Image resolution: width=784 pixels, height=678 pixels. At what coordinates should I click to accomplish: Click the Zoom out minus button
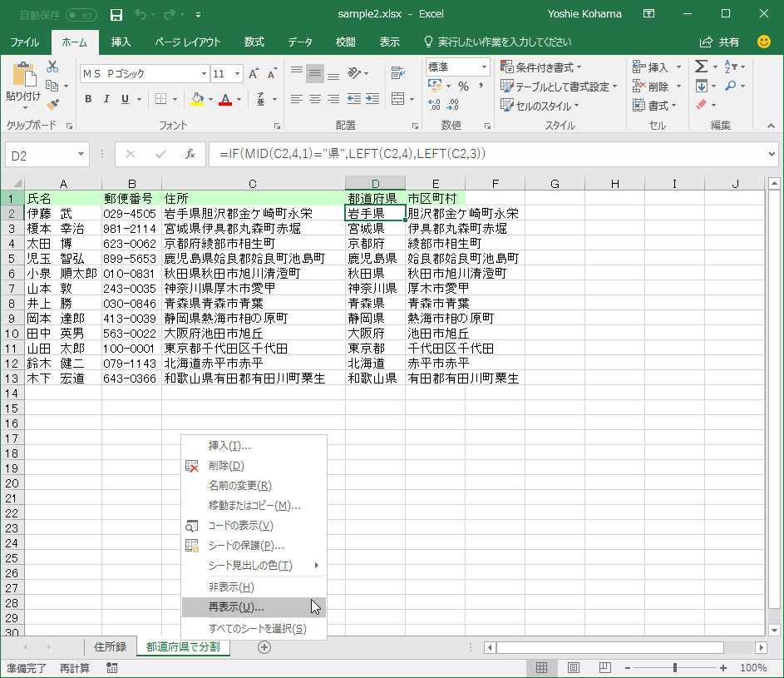[628, 668]
